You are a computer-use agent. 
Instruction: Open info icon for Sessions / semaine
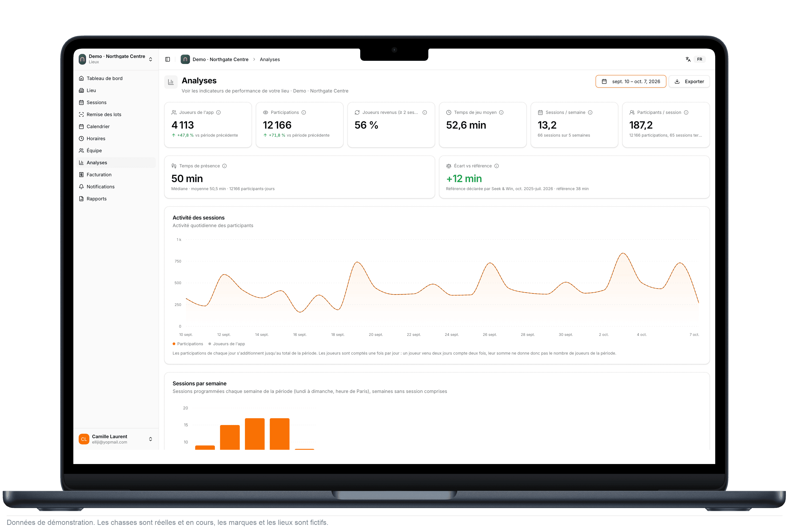tap(590, 113)
